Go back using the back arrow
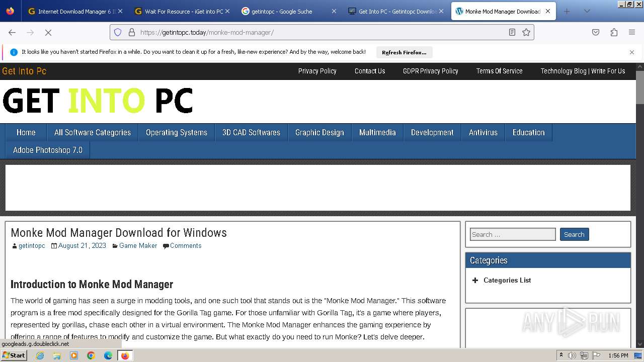This screenshot has height=362, width=644. pyautogui.click(x=12, y=32)
